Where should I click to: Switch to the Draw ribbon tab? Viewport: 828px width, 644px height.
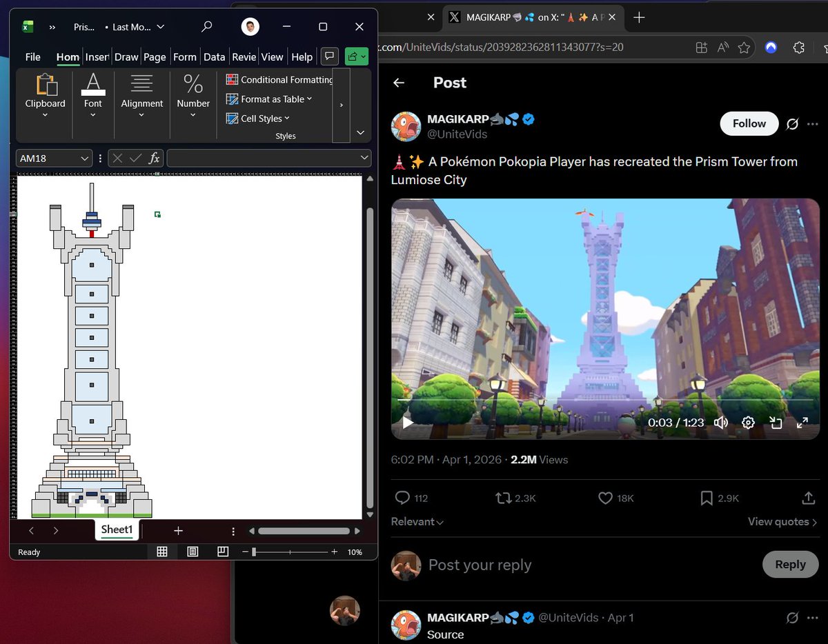pyautogui.click(x=126, y=57)
